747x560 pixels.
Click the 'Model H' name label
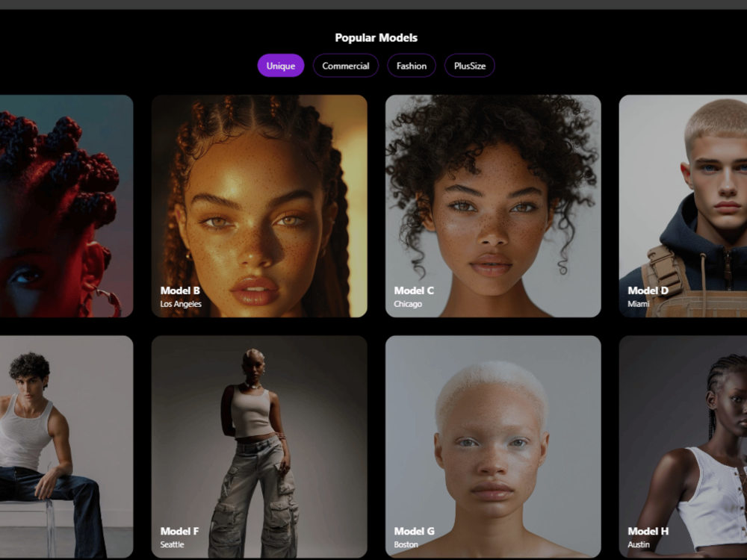648,531
